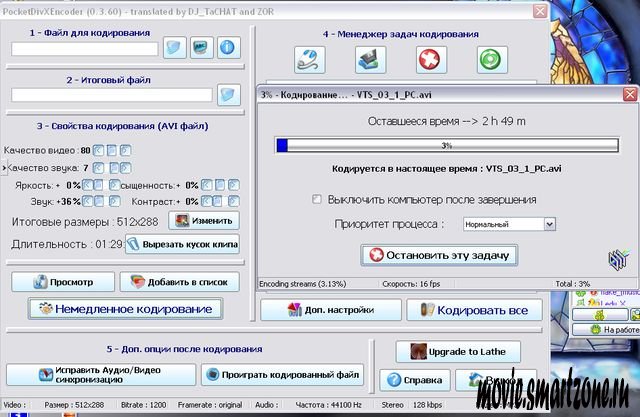This screenshot has width=640, height=417.
Task: Click source file path input field
Action: [84, 49]
